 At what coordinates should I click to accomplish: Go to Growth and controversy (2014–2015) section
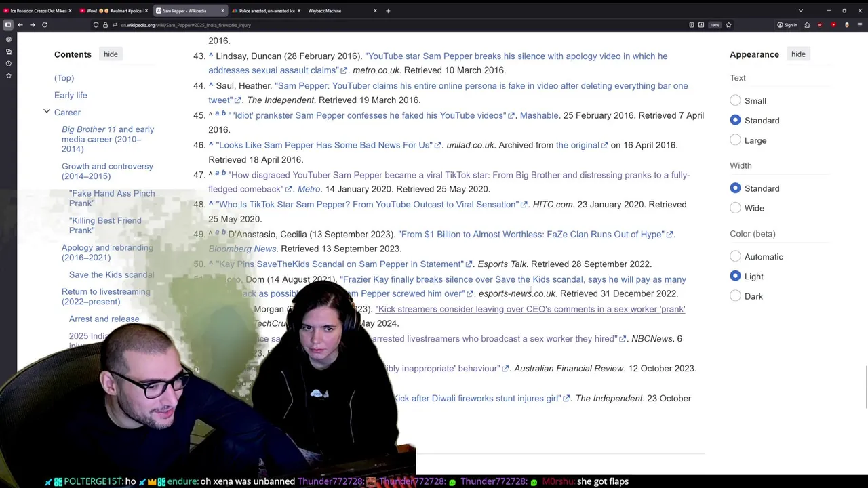[107, 171]
